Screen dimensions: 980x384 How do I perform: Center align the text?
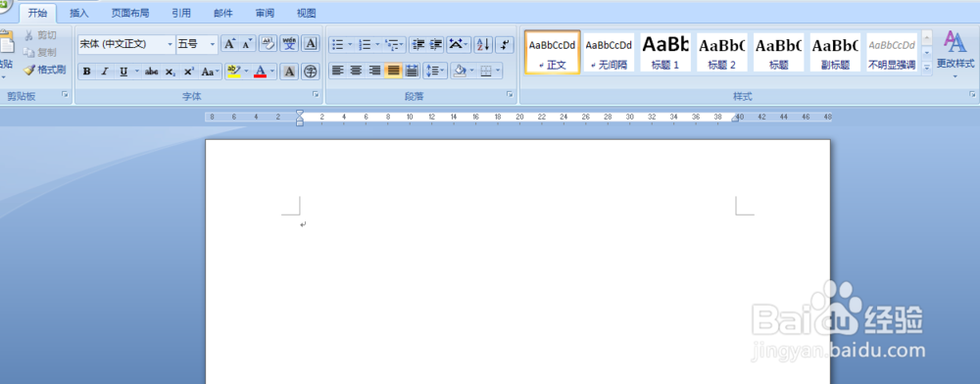[357, 71]
